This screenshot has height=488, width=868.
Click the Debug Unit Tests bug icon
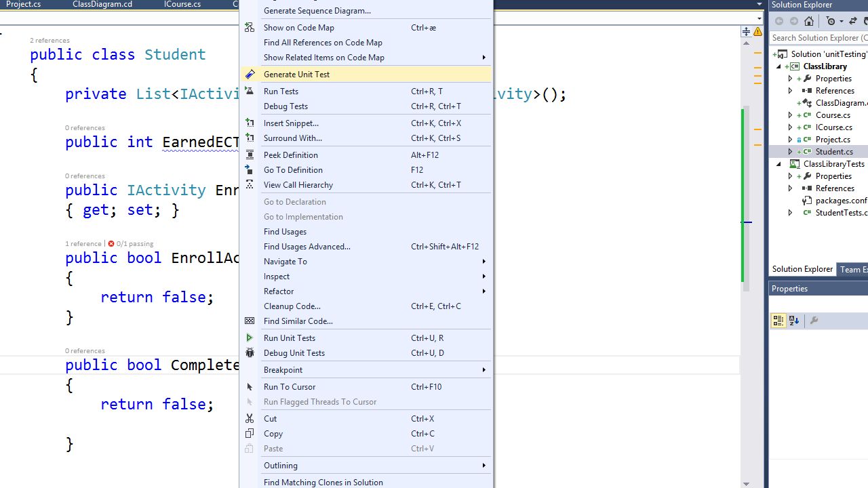pyautogui.click(x=250, y=353)
